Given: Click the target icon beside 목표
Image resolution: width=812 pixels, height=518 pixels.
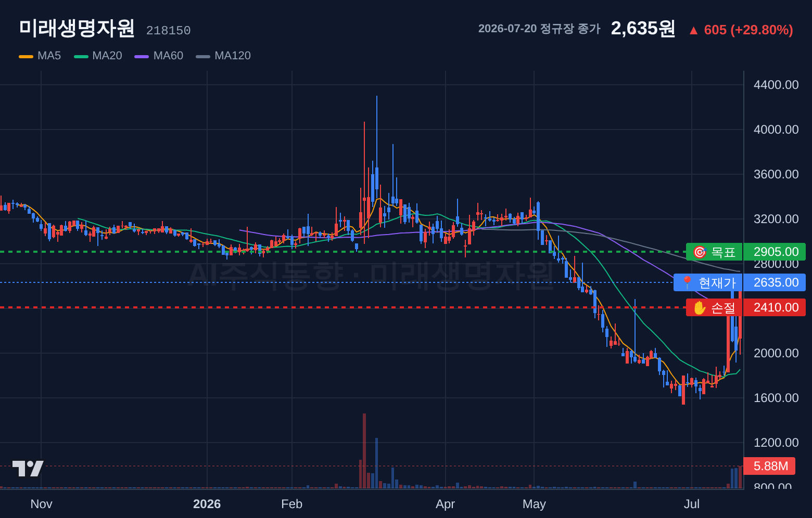Looking at the screenshot, I should pyautogui.click(x=700, y=252).
